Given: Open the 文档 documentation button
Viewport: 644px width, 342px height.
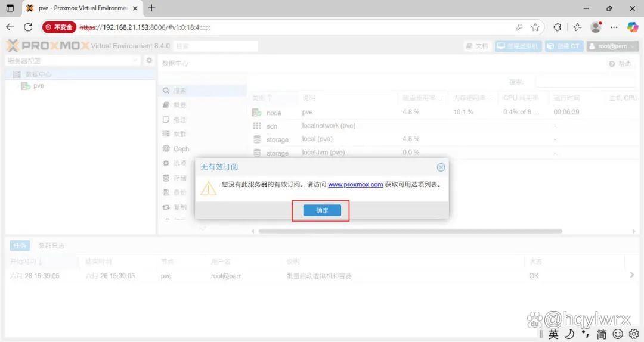Looking at the screenshot, I should (478, 46).
